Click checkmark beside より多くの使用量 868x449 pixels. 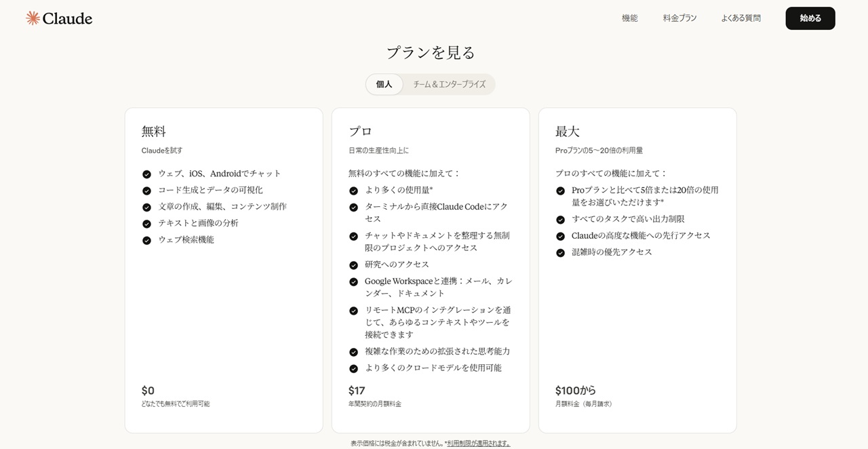coord(353,191)
